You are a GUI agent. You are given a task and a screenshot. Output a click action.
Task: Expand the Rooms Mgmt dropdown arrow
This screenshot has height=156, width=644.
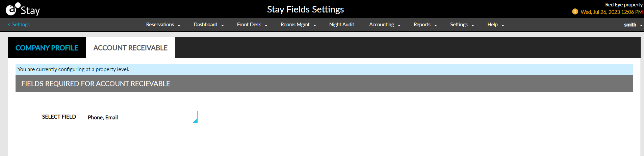click(x=315, y=25)
